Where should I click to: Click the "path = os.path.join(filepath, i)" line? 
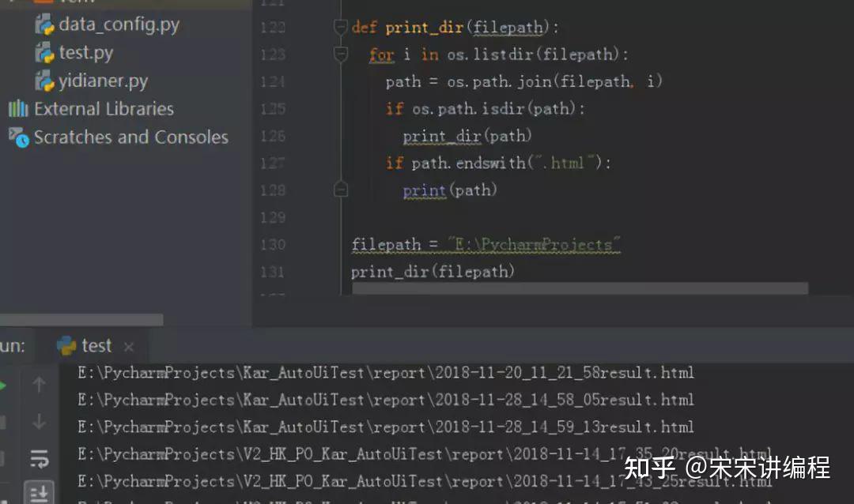pyautogui.click(x=524, y=81)
